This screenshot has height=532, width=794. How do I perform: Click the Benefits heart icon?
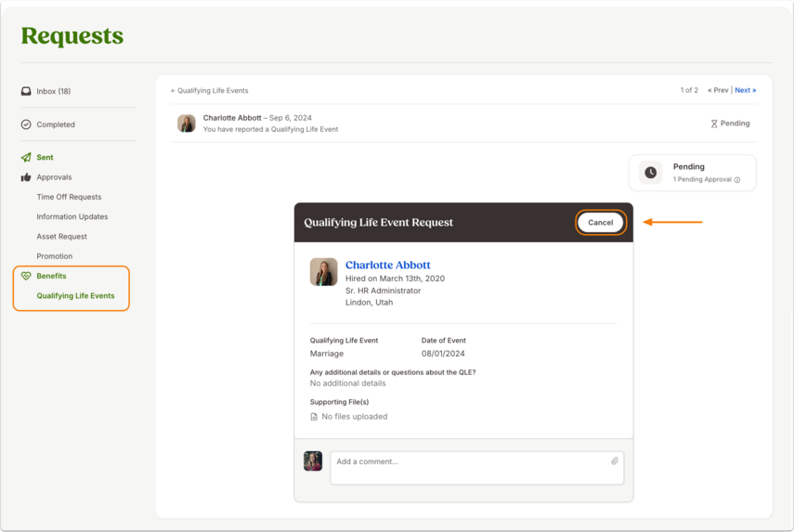point(26,276)
